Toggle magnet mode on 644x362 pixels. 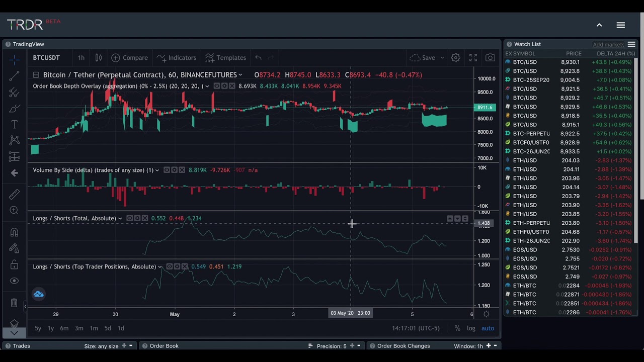click(14, 232)
